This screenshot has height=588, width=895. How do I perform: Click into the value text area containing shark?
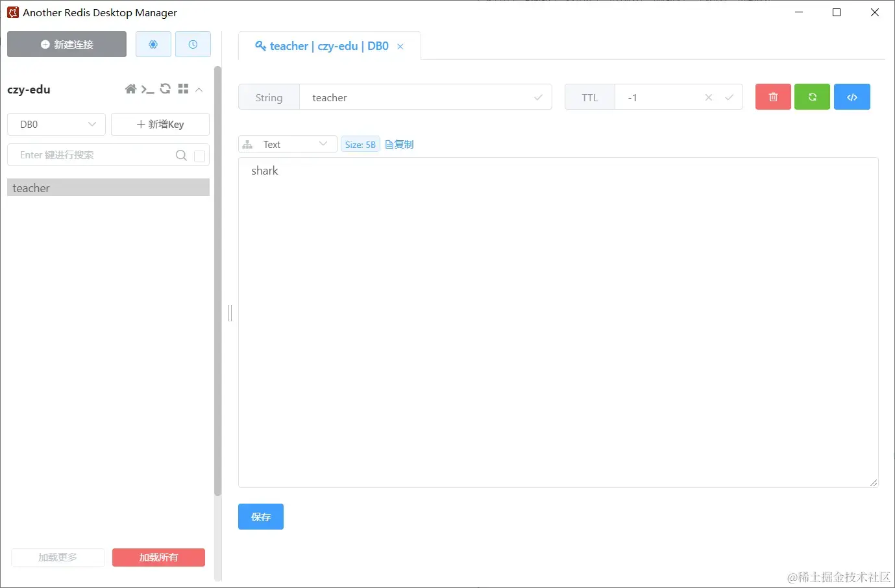tap(558, 323)
